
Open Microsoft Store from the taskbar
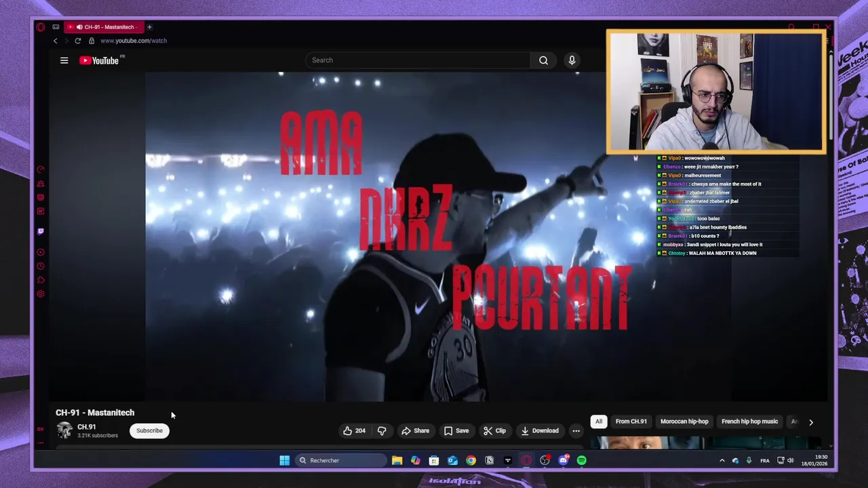coord(434,460)
